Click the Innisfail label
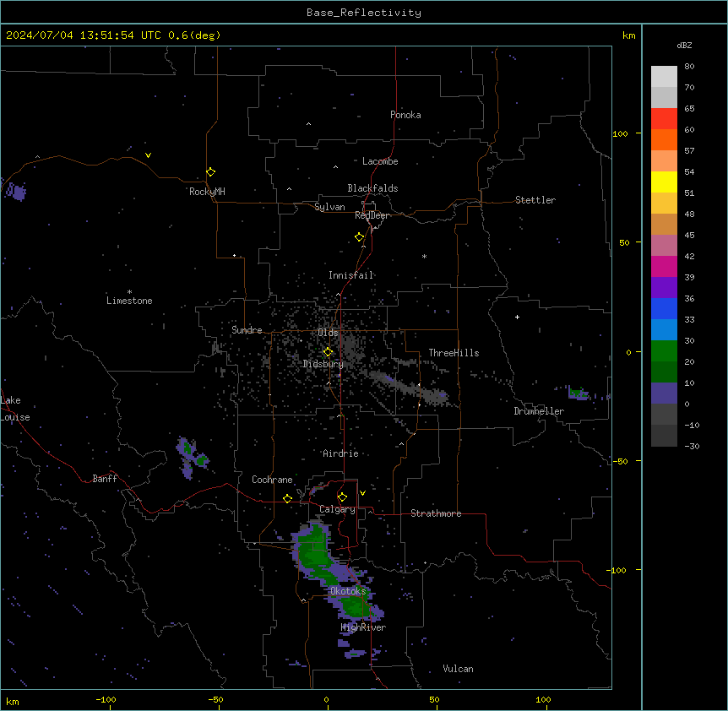This screenshot has height=711, width=728. [350, 275]
